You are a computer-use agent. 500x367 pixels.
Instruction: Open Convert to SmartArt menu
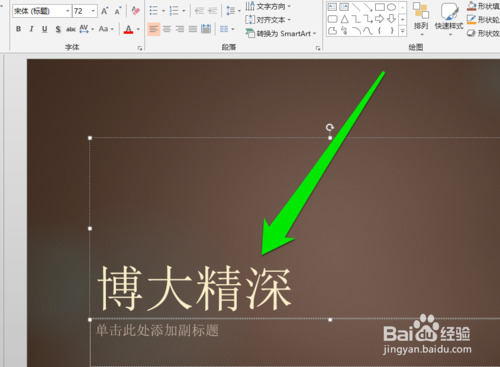[x=281, y=33]
